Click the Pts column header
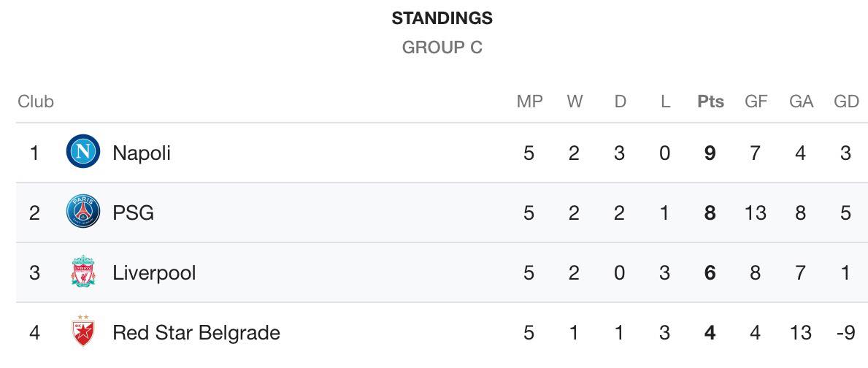This screenshot has width=868, height=368. (x=710, y=101)
